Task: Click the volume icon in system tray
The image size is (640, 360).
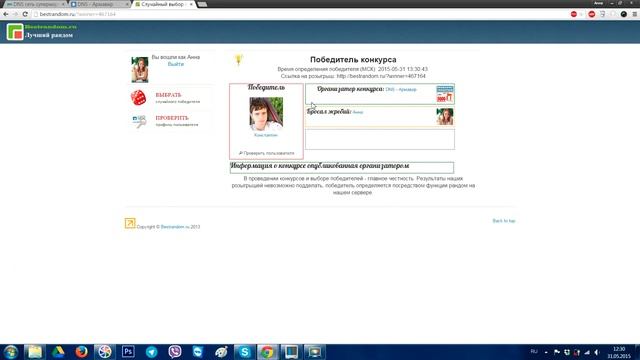Action: point(597,352)
